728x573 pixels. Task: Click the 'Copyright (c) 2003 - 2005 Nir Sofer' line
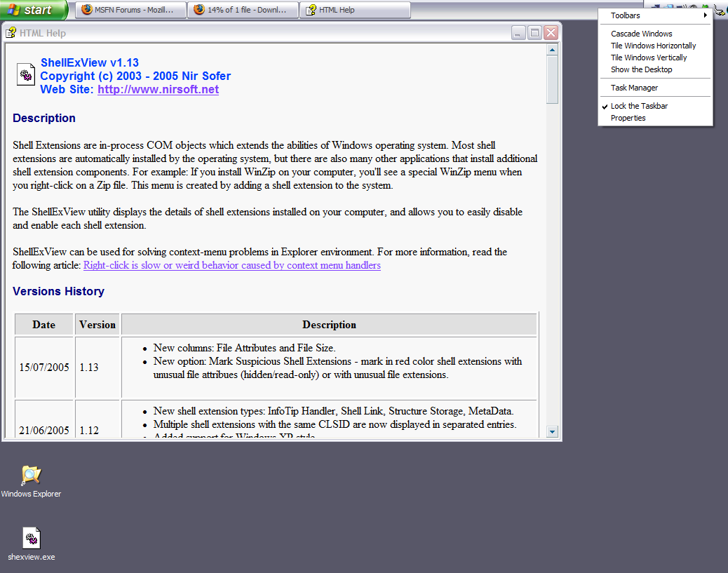coord(135,76)
